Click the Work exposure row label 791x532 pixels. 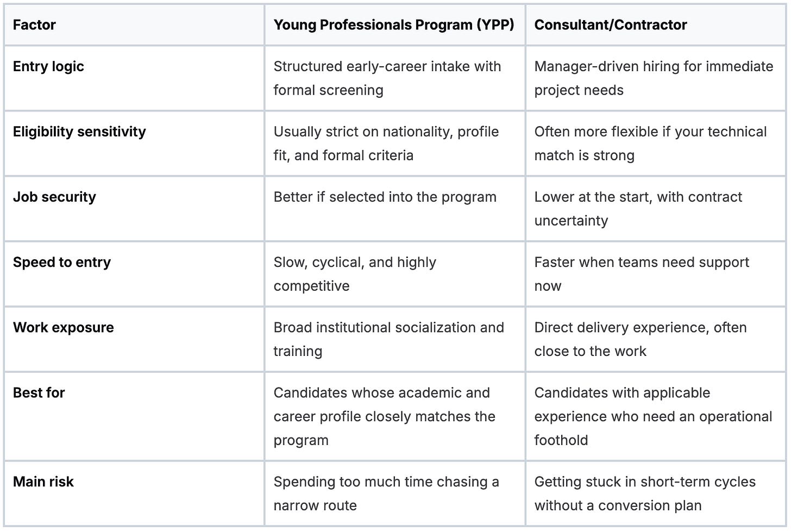click(x=64, y=327)
